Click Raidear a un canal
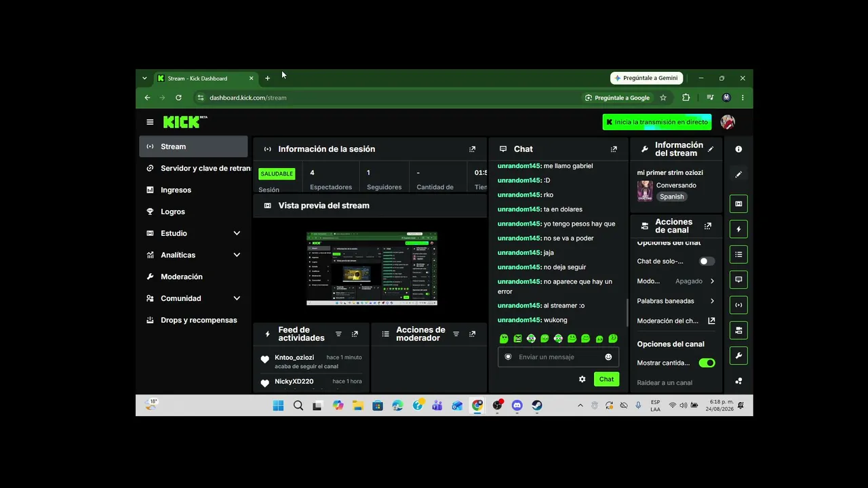 tap(665, 383)
